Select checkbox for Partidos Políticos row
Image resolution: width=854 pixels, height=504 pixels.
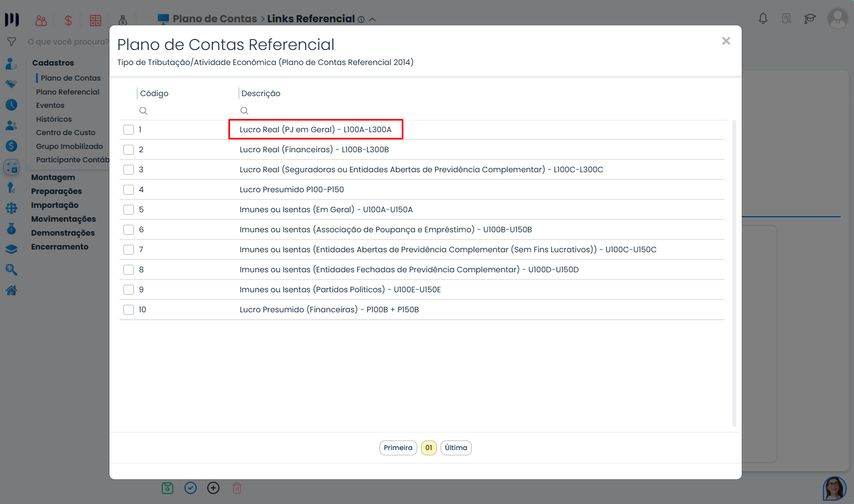pos(128,290)
